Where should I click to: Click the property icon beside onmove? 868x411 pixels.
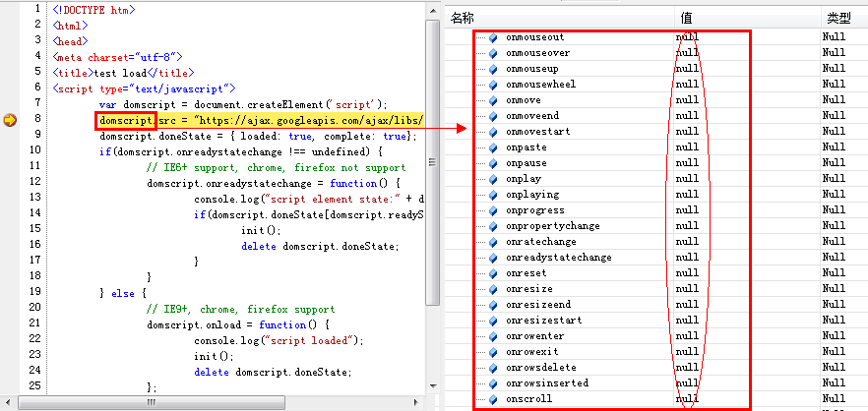click(494, 100)
